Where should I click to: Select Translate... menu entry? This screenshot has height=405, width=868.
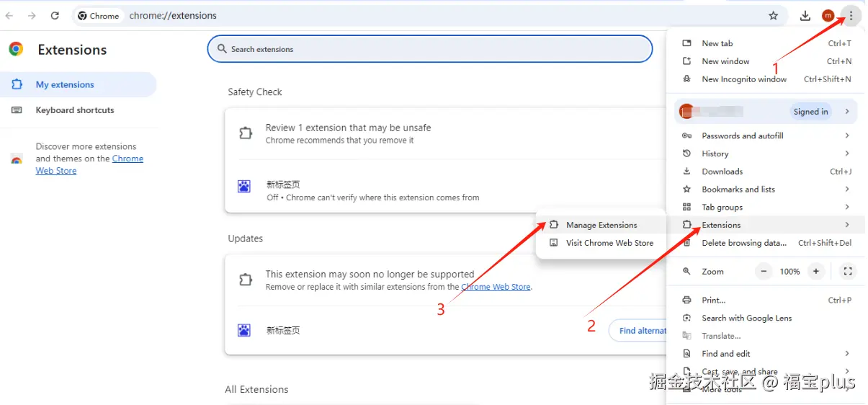tap(766, 336)
